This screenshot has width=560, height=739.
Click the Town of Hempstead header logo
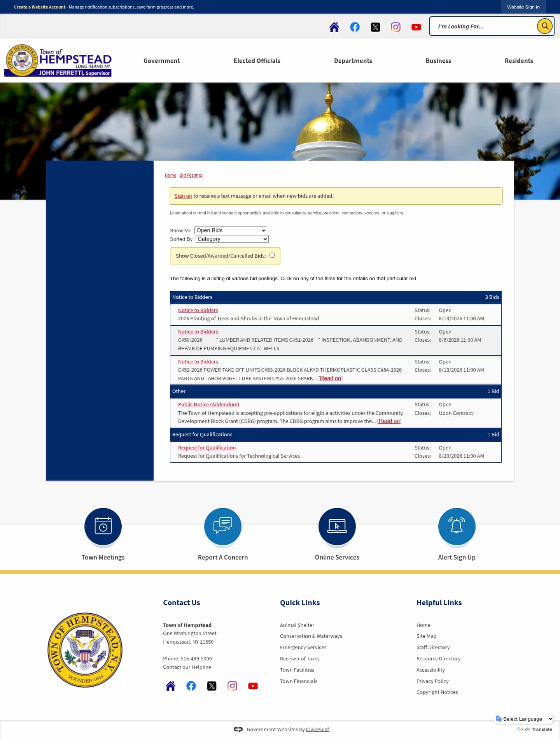coord(58,60)
